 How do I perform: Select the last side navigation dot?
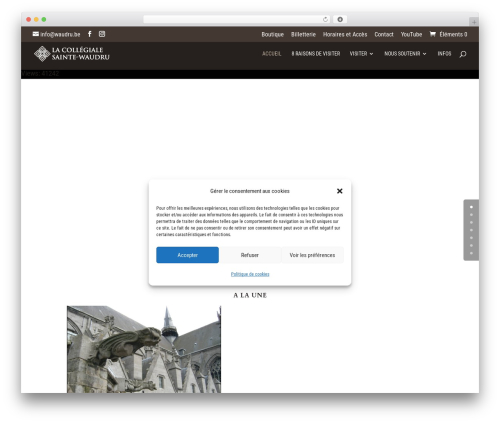(x=471, y=253)
